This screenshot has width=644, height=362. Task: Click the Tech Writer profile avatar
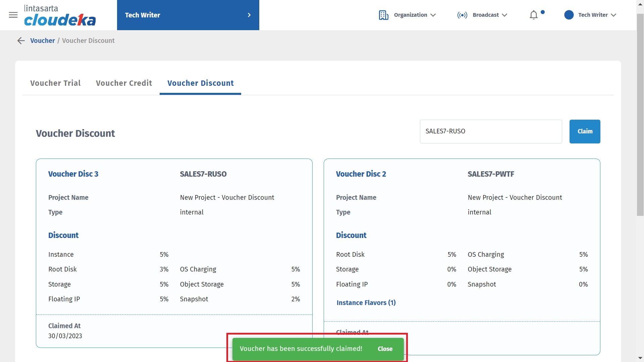[569, 15]
